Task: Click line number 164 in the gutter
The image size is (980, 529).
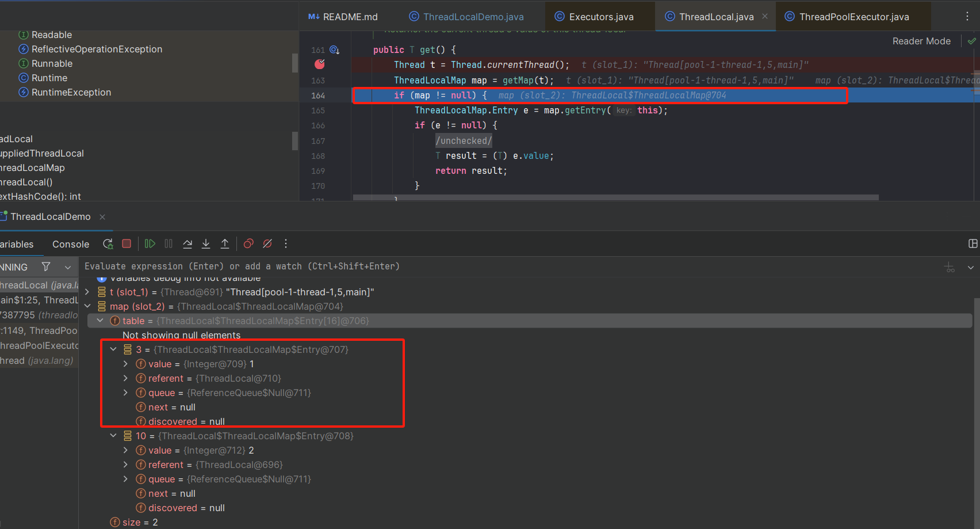Action: (x=318, y=96)
